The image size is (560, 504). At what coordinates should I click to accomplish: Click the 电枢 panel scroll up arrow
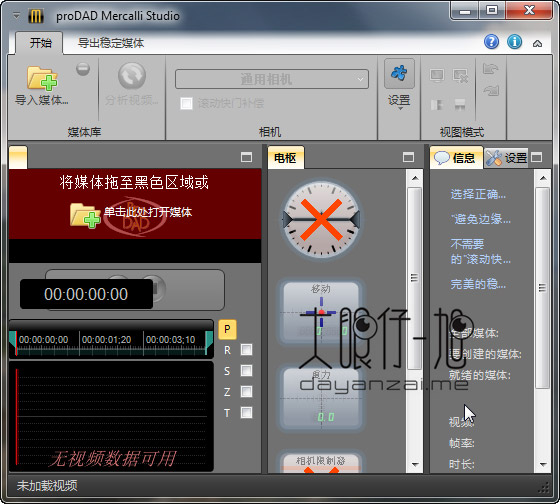coord(415,178)
